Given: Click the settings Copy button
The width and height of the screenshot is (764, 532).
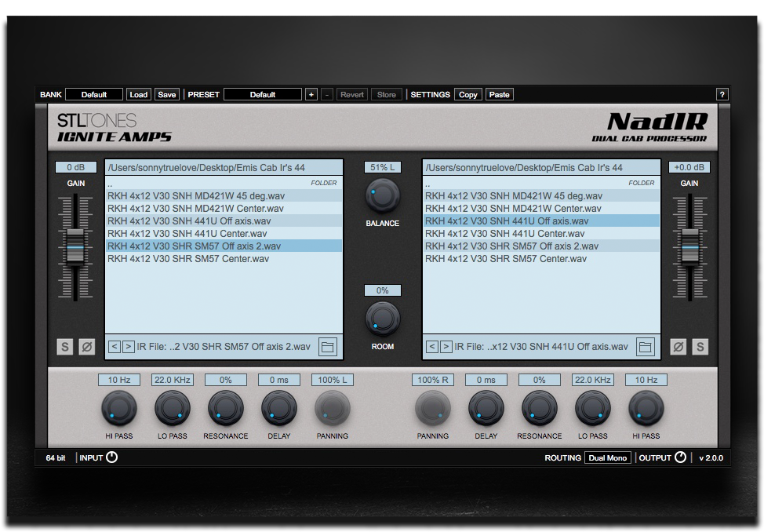Looking at the screenshot, I should click(x=468, y=94).
